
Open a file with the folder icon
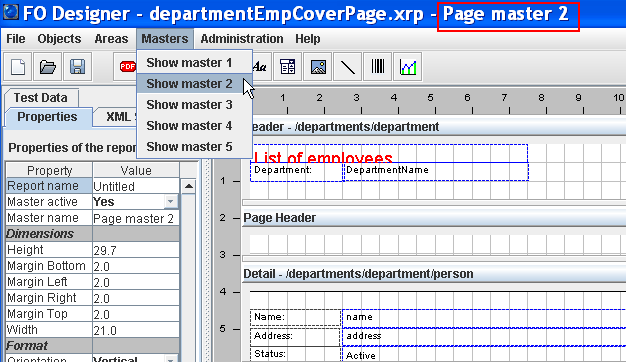coord(48,67)
